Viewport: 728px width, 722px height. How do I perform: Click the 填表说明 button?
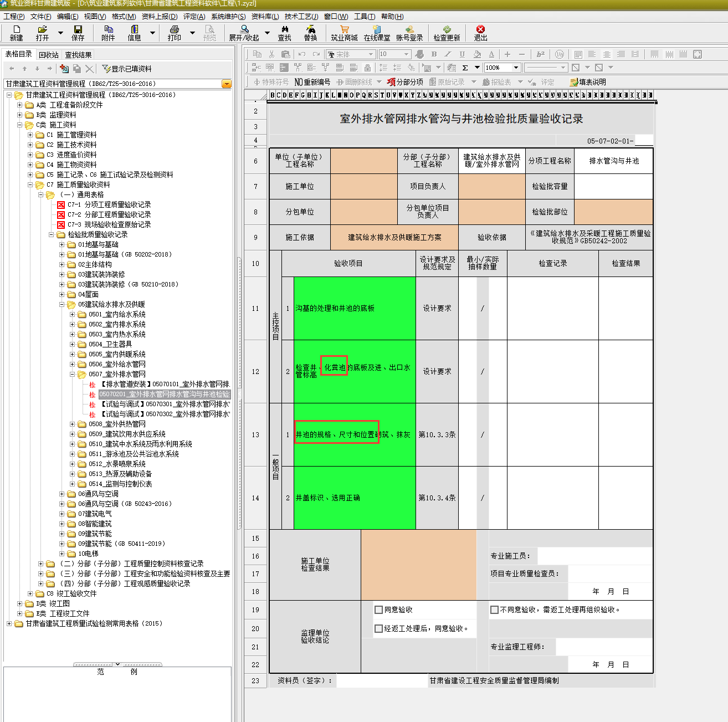[x=588, y=82]
